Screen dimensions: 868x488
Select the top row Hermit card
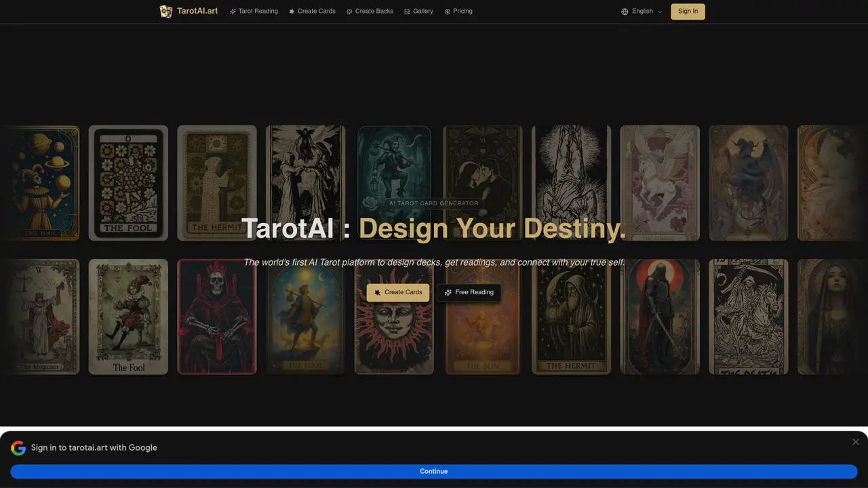pyautogui.click(x=217, y=183)
